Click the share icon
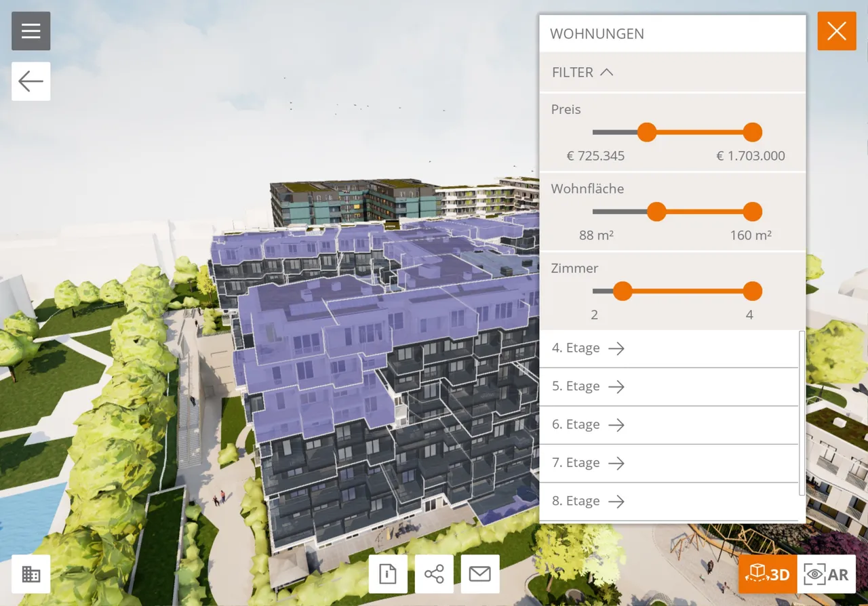868x606 pixels. 434,574
